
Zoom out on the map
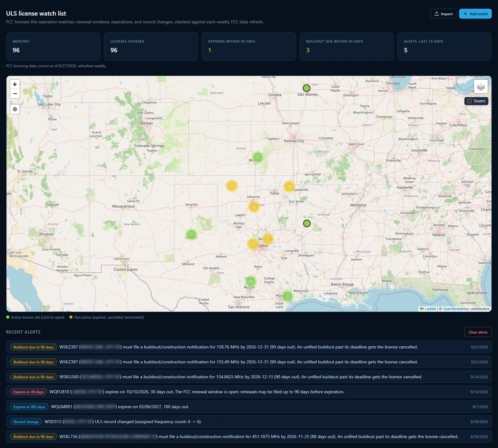click(15, 94)
